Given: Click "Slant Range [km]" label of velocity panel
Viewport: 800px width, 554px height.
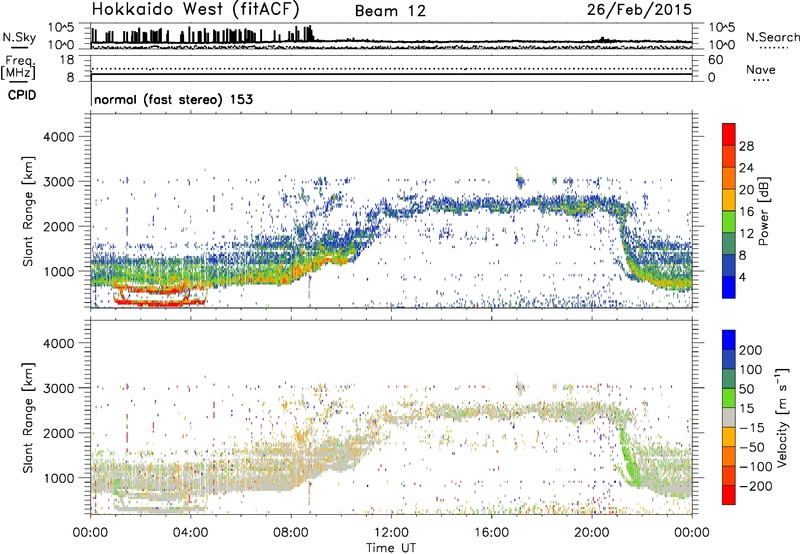Looking at the screenshot, I should click(x=28, y=417).
